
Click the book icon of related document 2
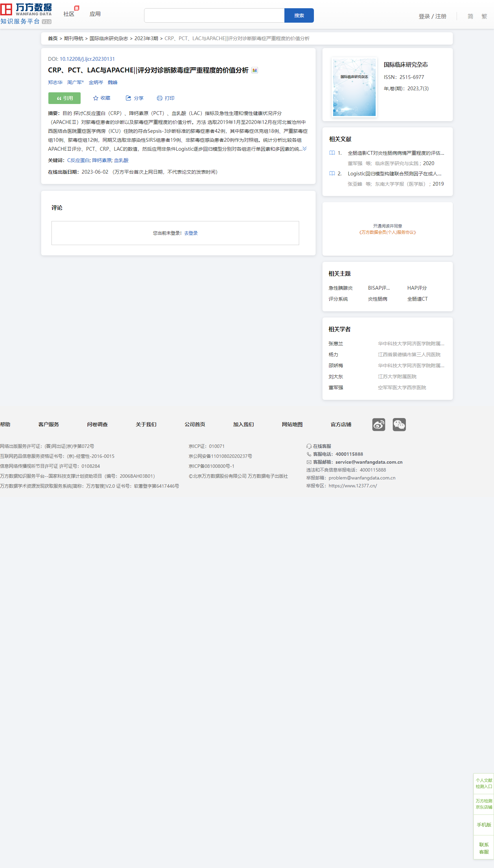(x=332, y=174)
